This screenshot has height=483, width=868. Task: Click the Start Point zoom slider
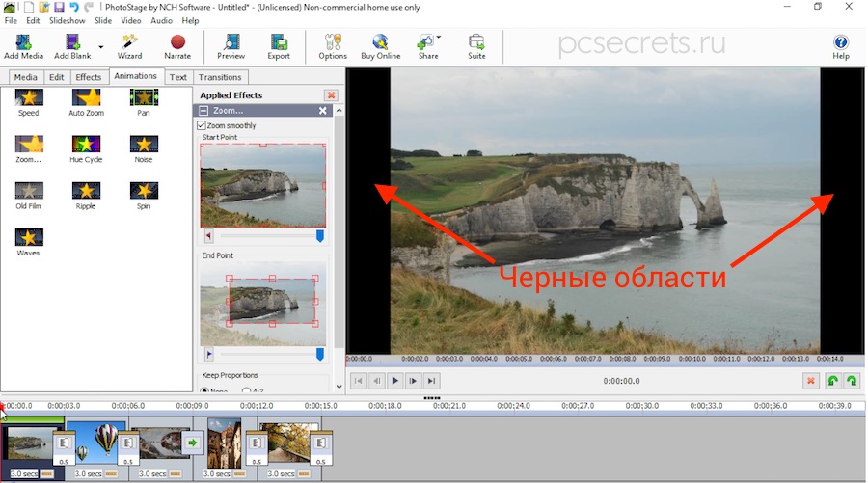click(270, 235)
